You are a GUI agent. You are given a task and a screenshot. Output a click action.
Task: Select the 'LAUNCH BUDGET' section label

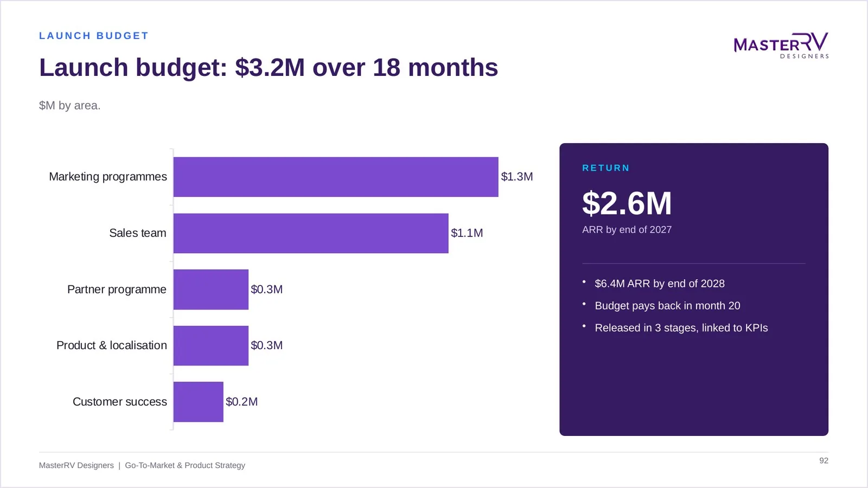94,36
